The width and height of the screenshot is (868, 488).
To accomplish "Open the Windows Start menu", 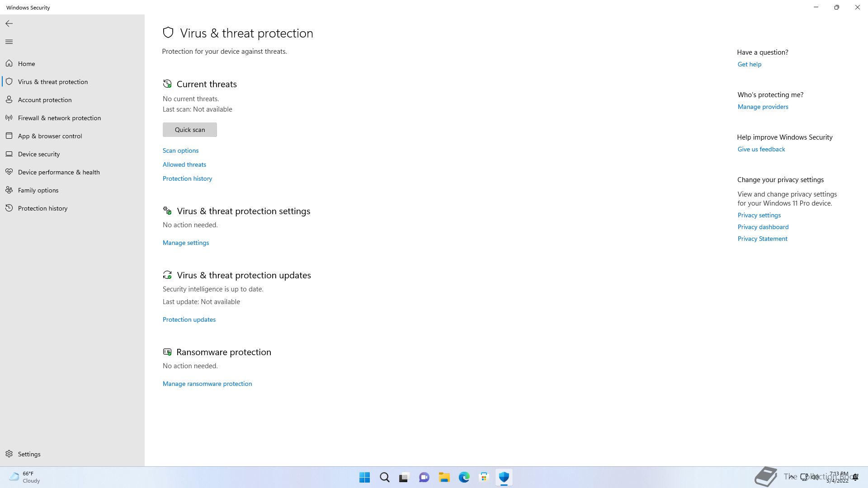I will (364, 477).
